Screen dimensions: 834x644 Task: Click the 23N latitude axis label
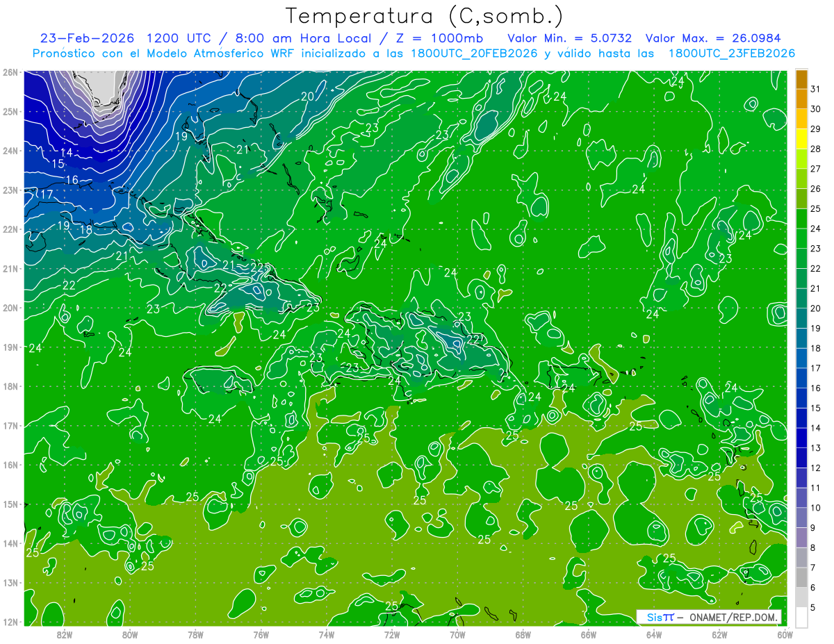click(10, 190)
